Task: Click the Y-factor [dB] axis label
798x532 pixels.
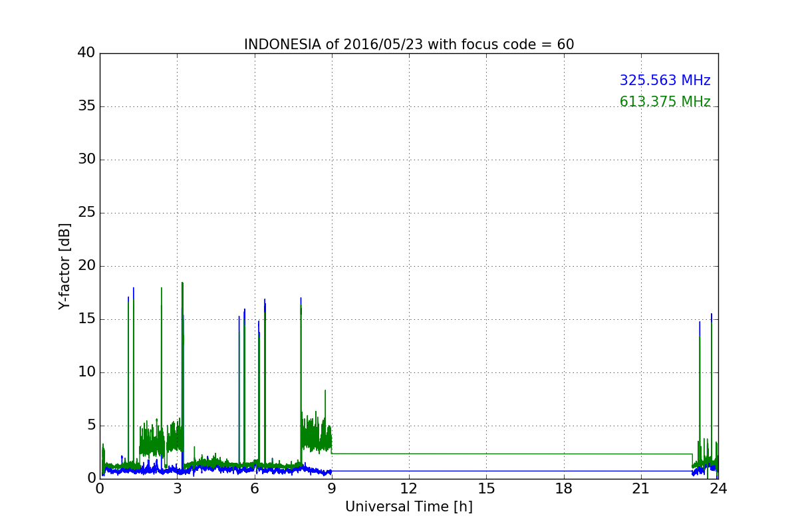Action: (x=65, y=266)
